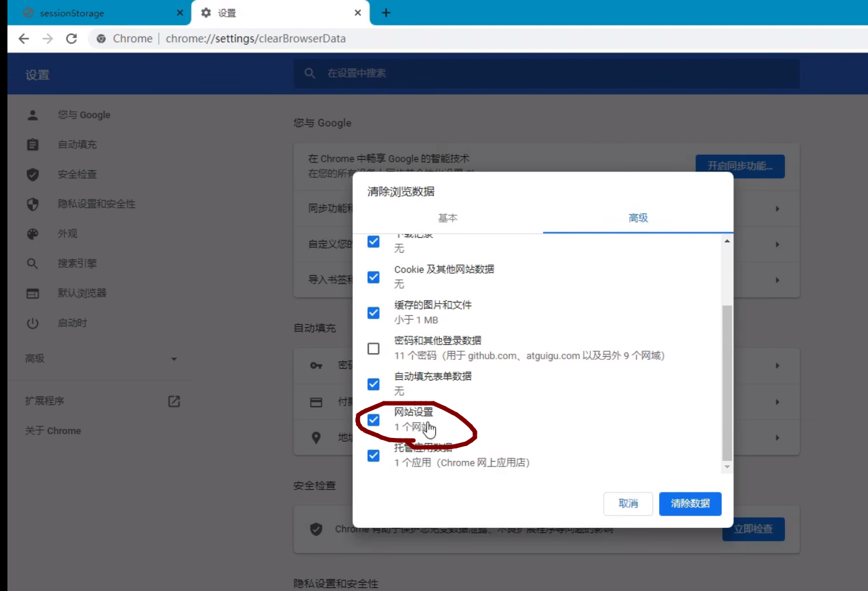Screen dimensions: 868x591
Task: Click the key icon in the 自动填充 section
Action: coord(316,366)
